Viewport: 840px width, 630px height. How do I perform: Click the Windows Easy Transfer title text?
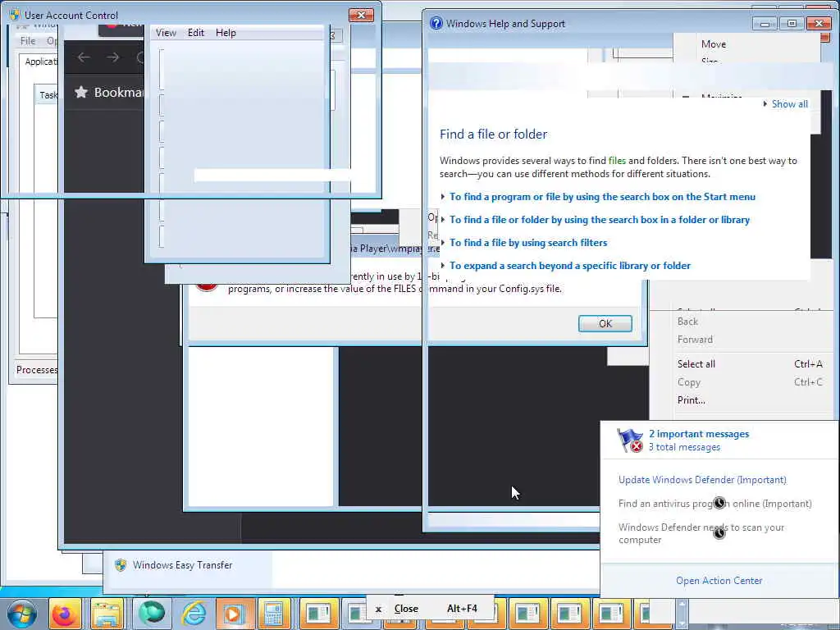pyautogui.click(x=183, y=565)
